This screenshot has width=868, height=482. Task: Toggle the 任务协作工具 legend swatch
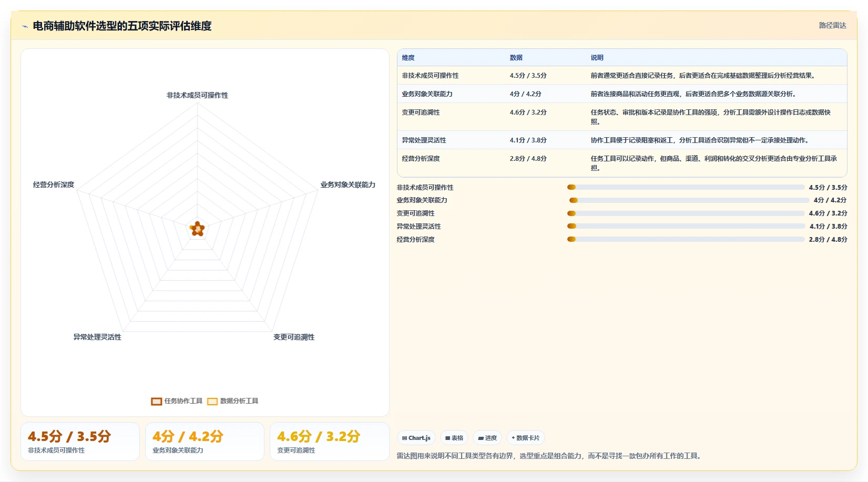(x=156, y=402)
